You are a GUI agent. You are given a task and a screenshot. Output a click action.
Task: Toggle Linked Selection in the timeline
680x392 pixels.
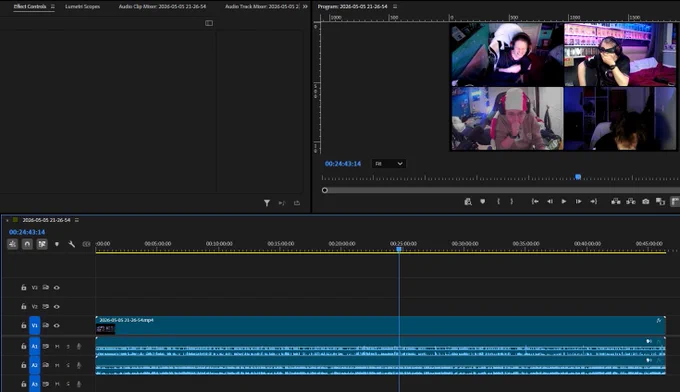click(42, 244)
